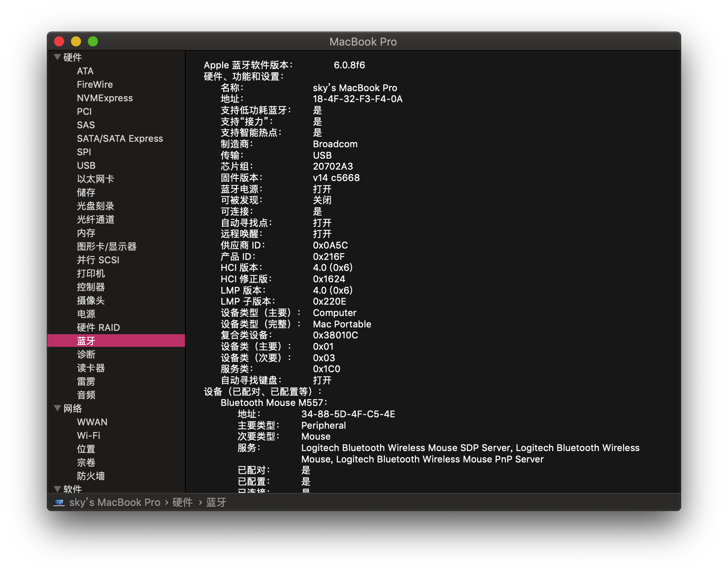Click device type value Mac Portable
Screen dimensions: 728x573
(342, 324)
